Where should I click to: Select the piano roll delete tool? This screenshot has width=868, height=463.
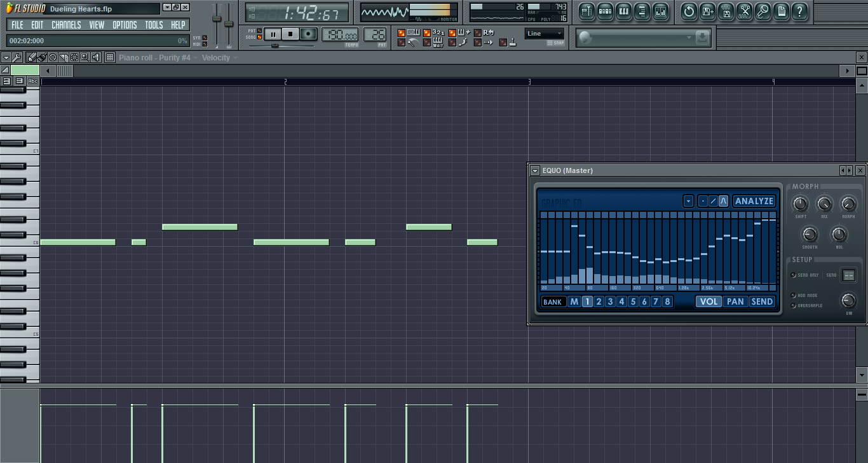point(53,57)
